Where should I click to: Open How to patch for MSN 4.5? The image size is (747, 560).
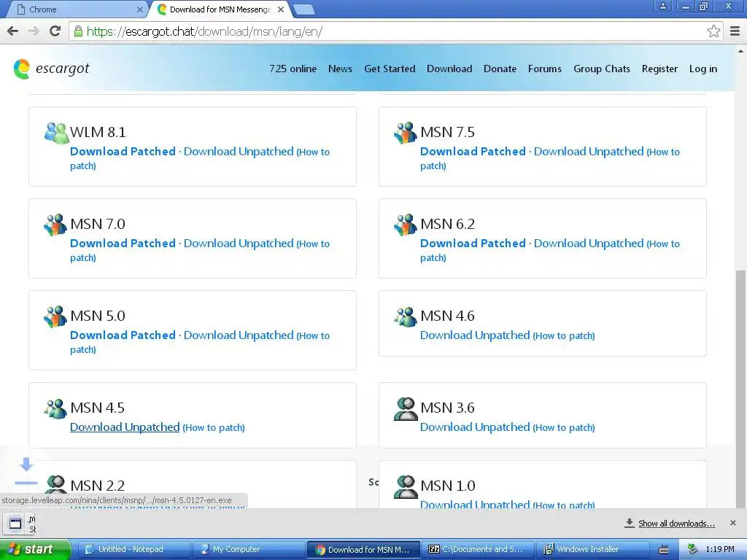click(x=214, y=427)
